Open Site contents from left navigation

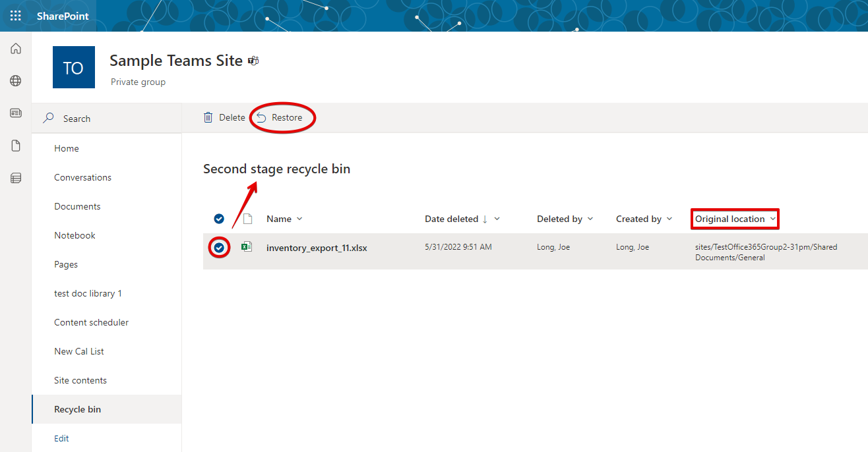point(80,380)
